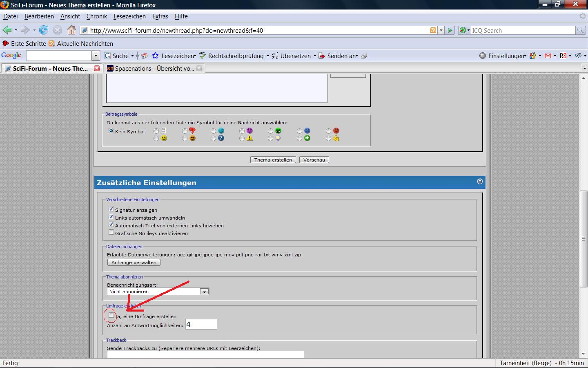Open the Google search box dropdown arrow

click(x=96, y=56)
